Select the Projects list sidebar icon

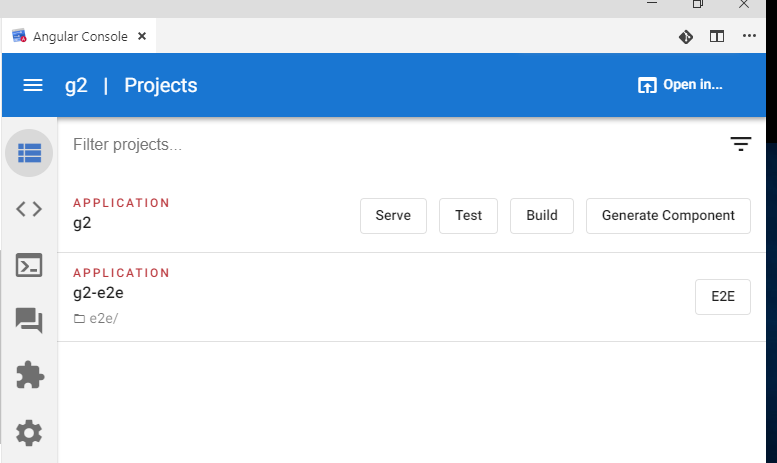tap(29, 153)
